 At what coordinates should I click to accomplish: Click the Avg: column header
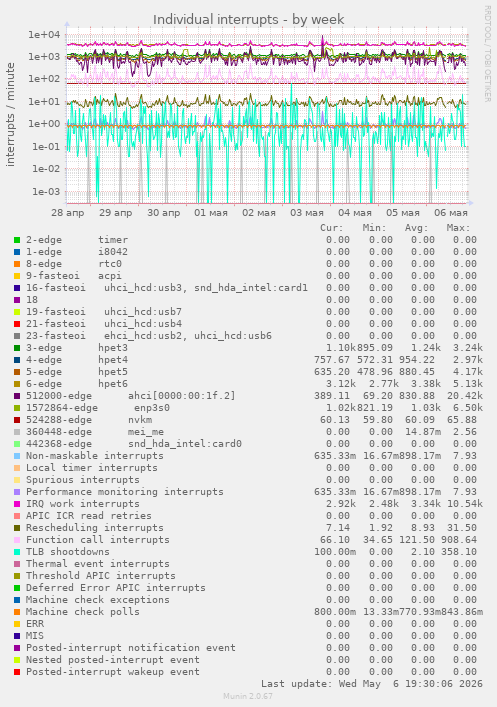416,228
